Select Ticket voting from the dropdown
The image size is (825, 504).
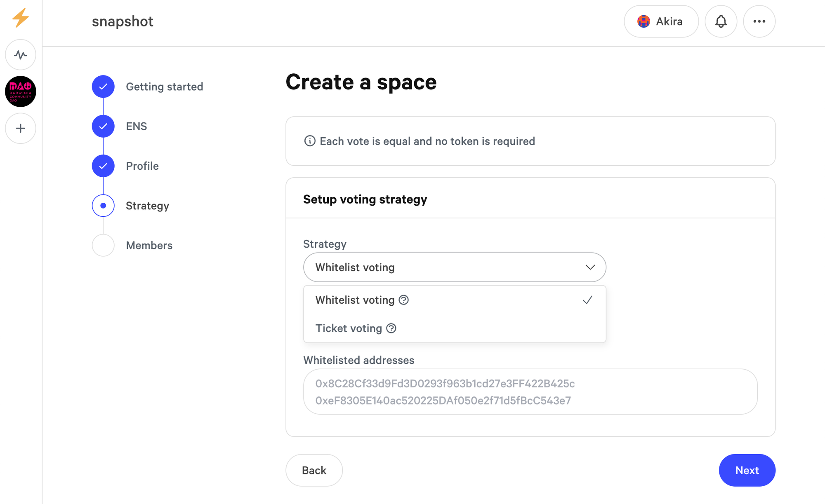point(348,328)
